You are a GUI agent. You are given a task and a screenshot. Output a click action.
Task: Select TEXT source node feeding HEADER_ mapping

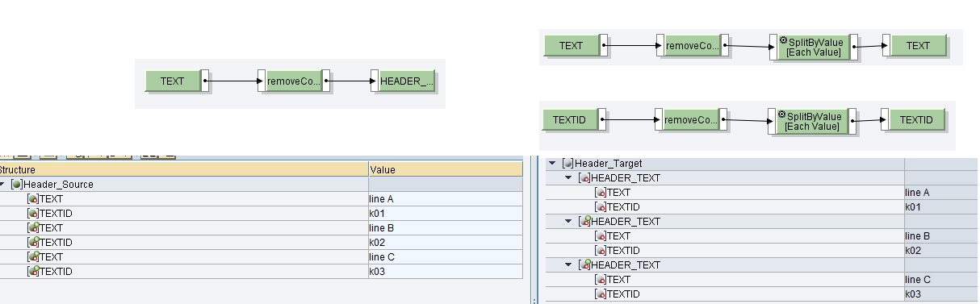click(x=172, y=81)
